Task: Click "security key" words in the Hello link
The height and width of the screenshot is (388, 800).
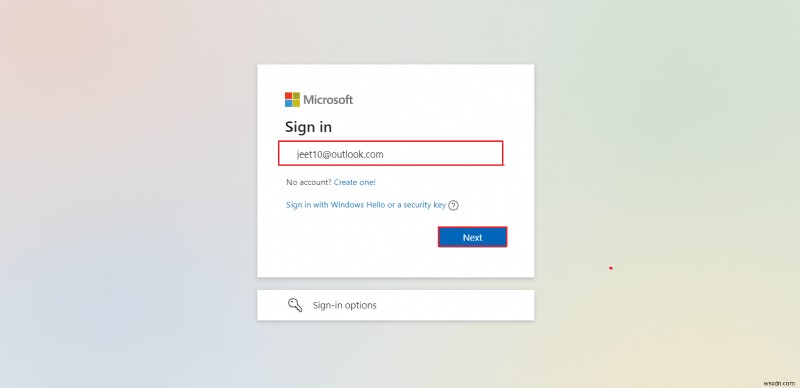Action: point(424,205)
